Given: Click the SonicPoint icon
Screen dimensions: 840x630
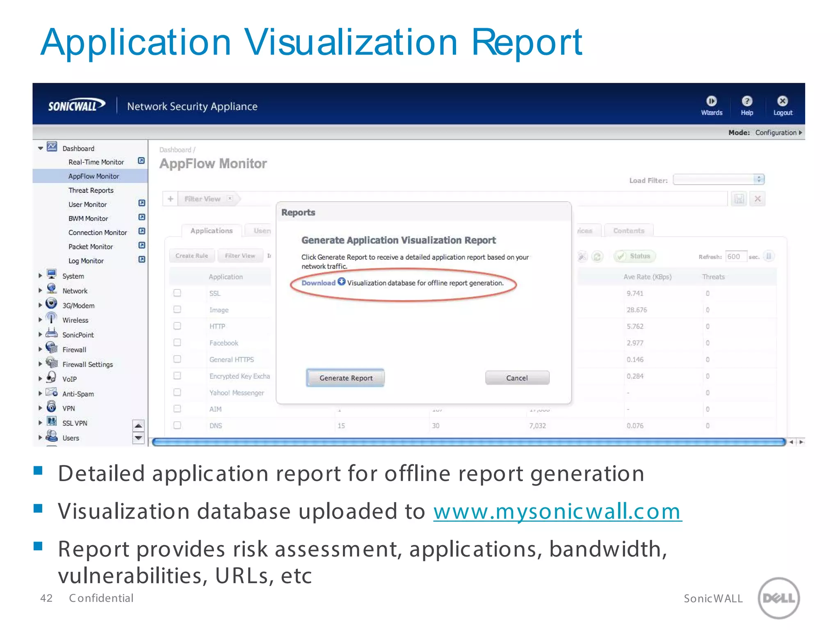Looking at the screenshot, I should pos(52,333).
